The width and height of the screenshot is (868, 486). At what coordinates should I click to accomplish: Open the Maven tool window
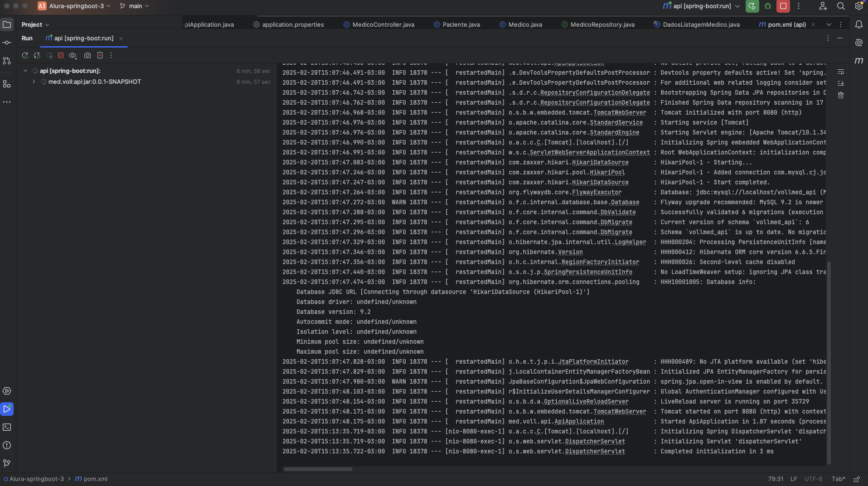pos(859,60)
